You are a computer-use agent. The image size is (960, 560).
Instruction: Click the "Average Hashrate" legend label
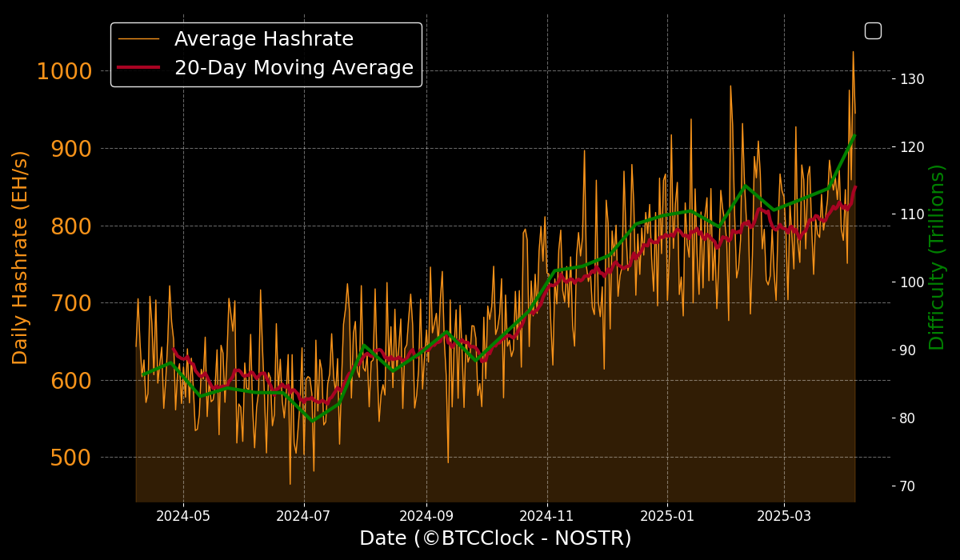click(x=264, y=39)
